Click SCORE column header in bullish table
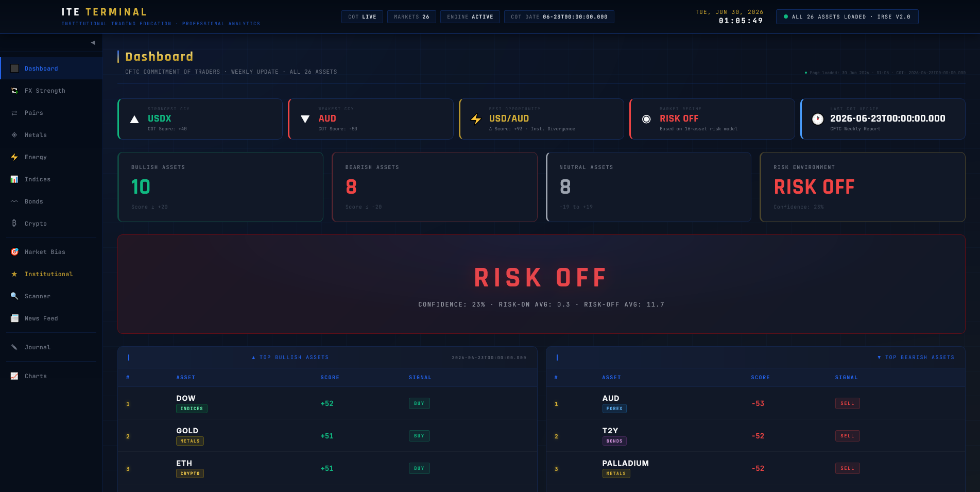 (x=330, y=378)
